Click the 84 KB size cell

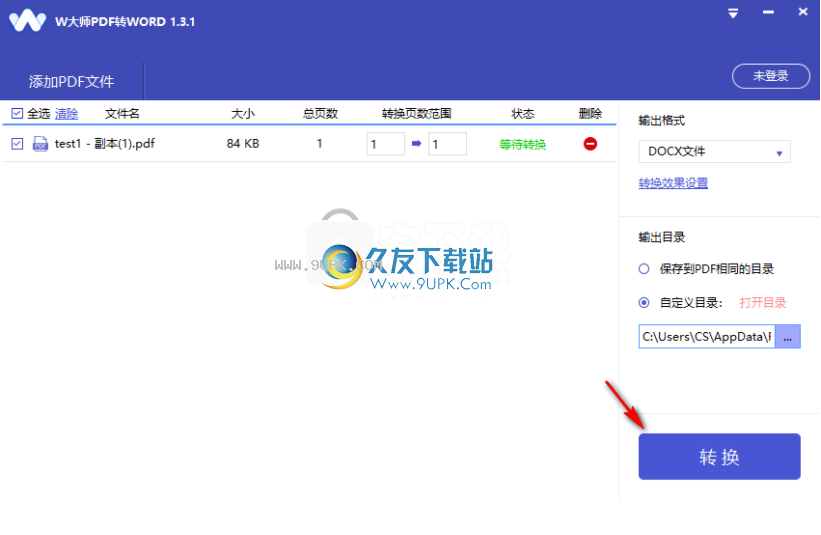[x=243, y=143]
